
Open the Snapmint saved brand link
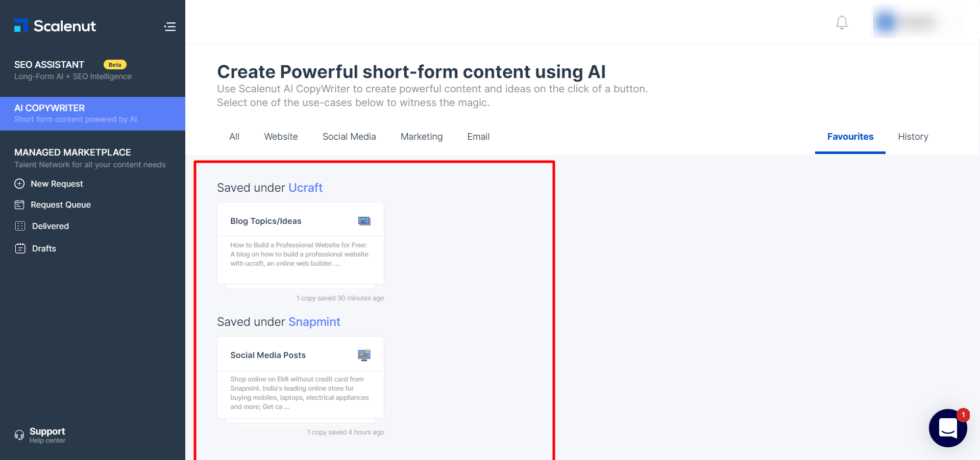click(314, 322)
